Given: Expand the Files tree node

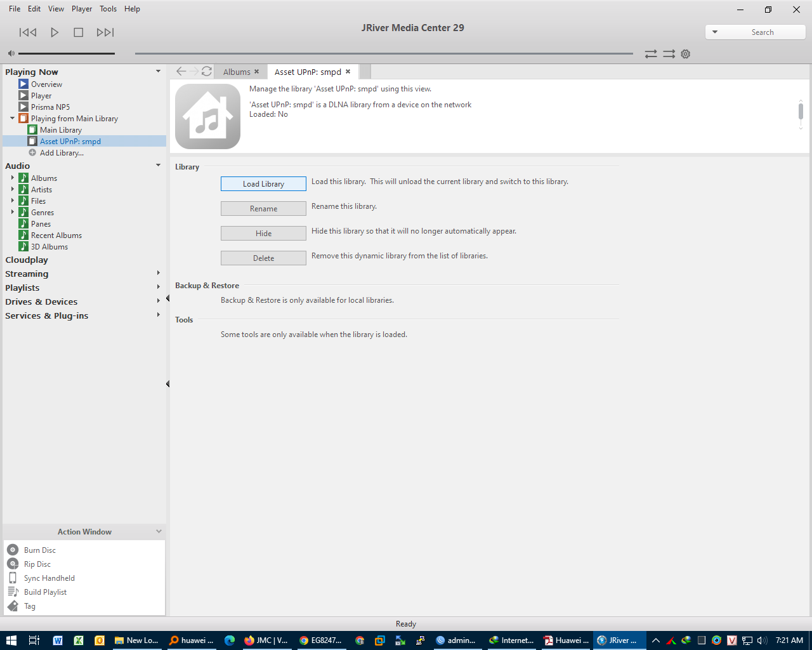Looking at the screenshot, I should pyautogui.click(x=12, y=201).
